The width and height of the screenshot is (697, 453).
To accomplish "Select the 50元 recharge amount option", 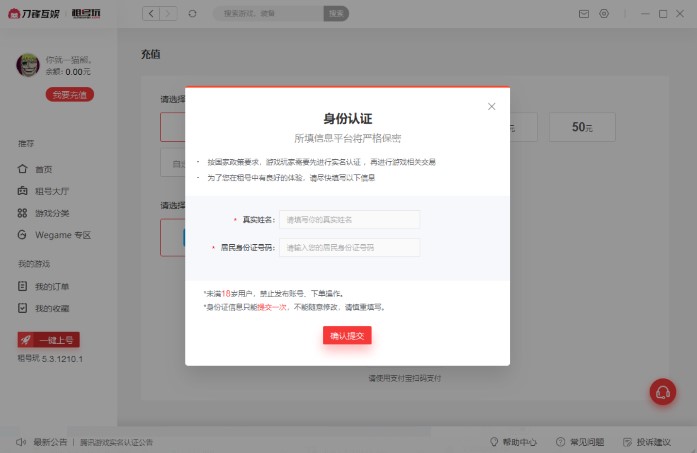I will point(582,127).
